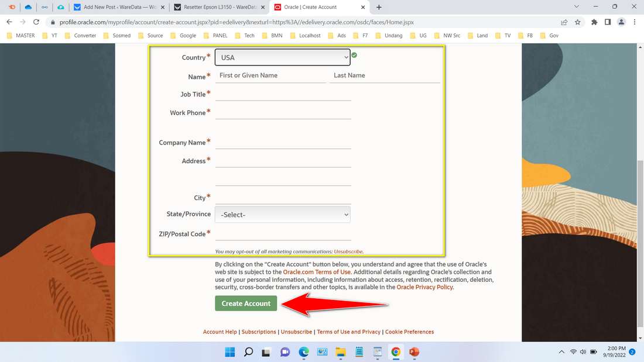Open the Oracle Privacy Policy link
Screen dimensions: 644x362
coord(424,287)
